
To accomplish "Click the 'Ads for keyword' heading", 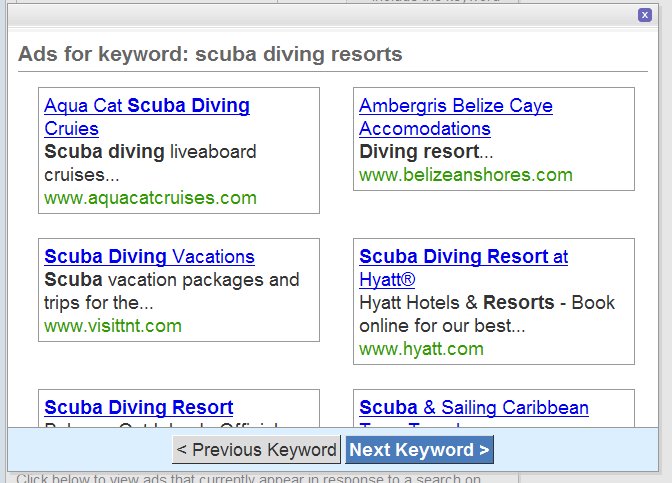I will [x=210, y=54].
